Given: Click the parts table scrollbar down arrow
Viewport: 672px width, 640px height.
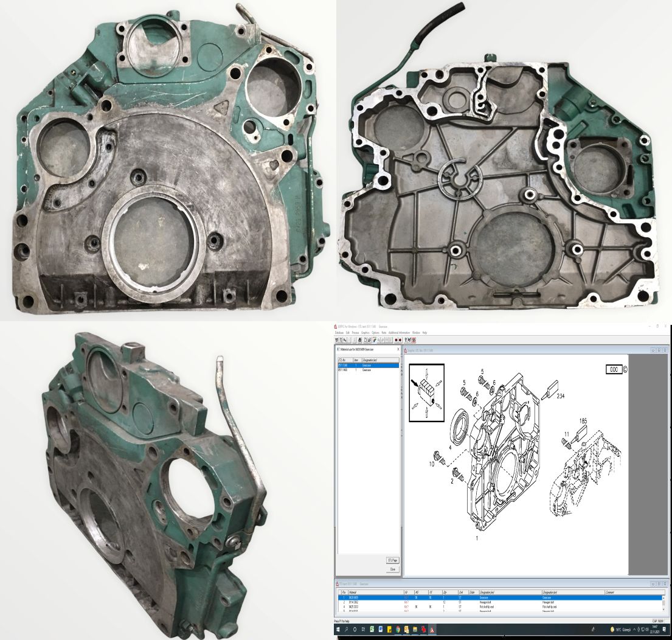Looking at the screenshot, I should (663, 609).
